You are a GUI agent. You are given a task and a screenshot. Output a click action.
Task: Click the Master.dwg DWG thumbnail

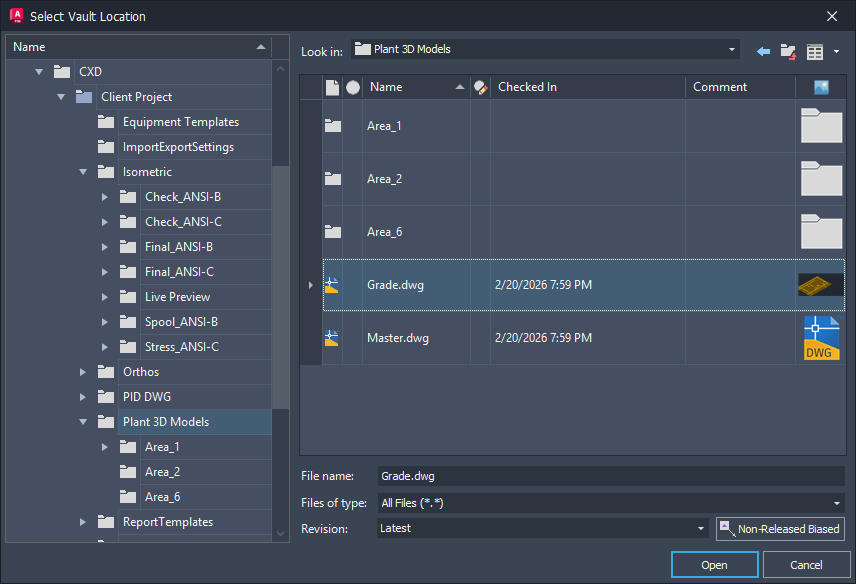click(x=821, y=338)
